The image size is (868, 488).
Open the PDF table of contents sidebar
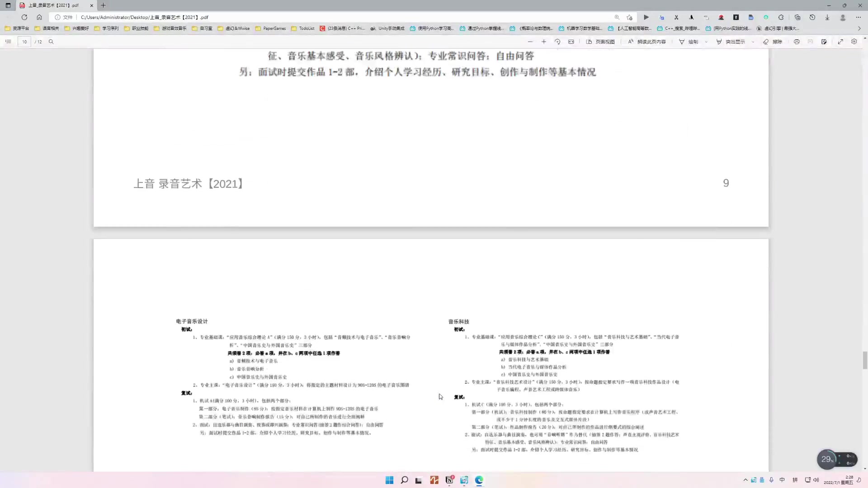coord(8,42)
